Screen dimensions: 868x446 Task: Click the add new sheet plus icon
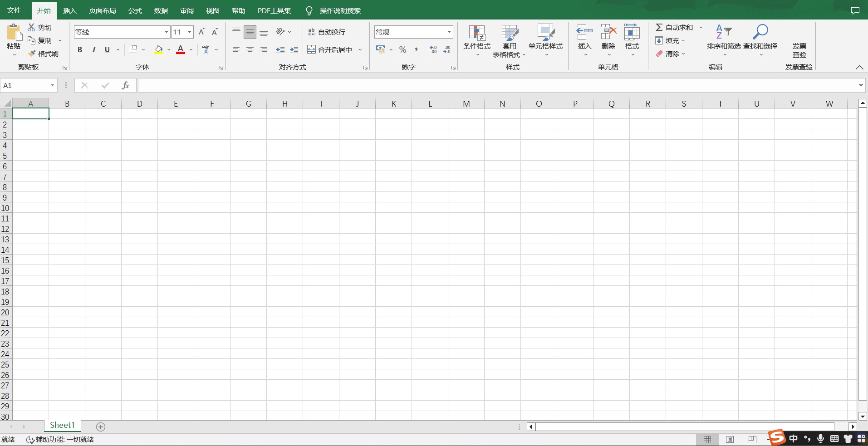101,427
